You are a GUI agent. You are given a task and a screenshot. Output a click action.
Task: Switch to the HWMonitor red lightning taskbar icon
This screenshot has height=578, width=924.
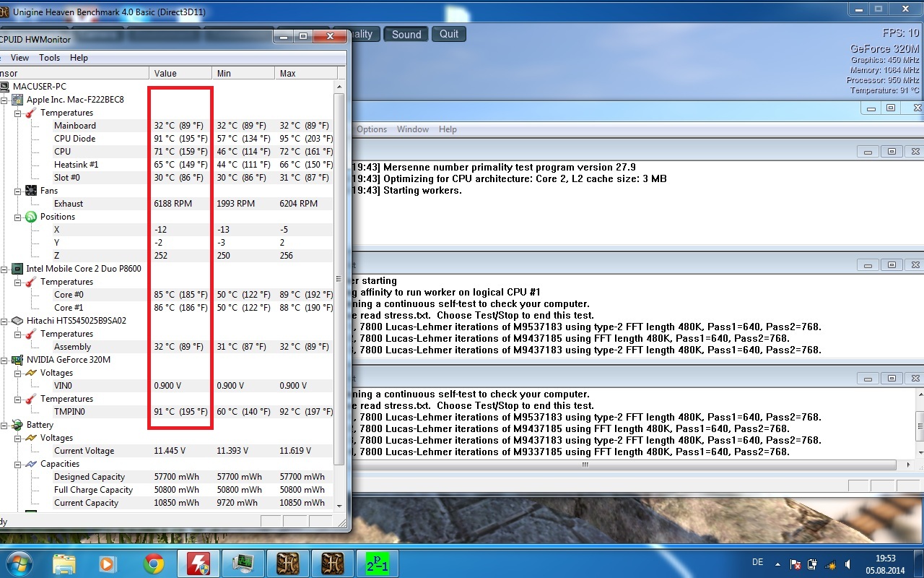[198, 564]
